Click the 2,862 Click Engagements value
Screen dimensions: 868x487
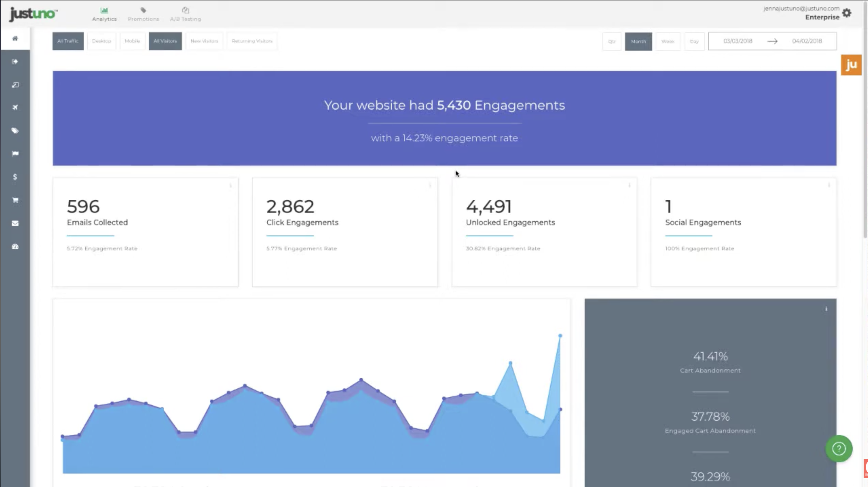(290, 206)
